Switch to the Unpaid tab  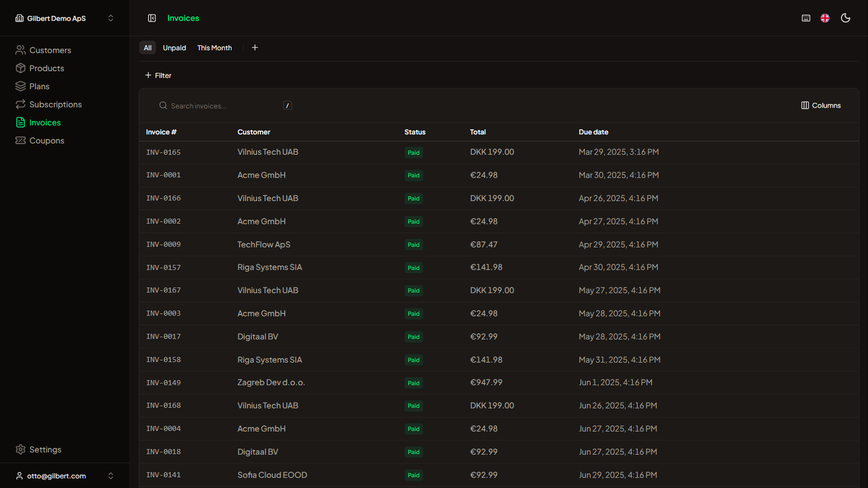(174, 47)
